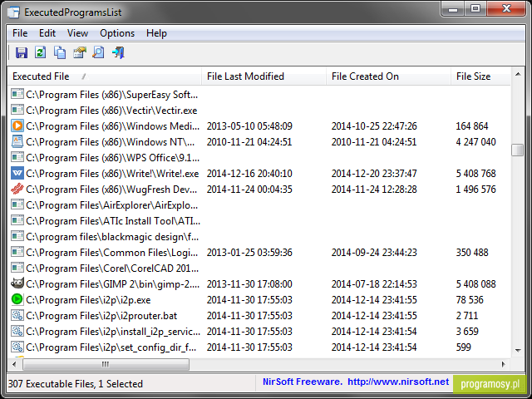Select the i2prouter.bat file path

pyautogui.click(x=101, y=316)
